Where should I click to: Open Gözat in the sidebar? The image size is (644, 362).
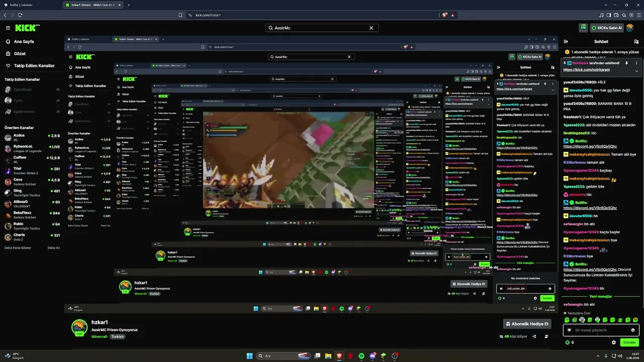click(20, 53)
